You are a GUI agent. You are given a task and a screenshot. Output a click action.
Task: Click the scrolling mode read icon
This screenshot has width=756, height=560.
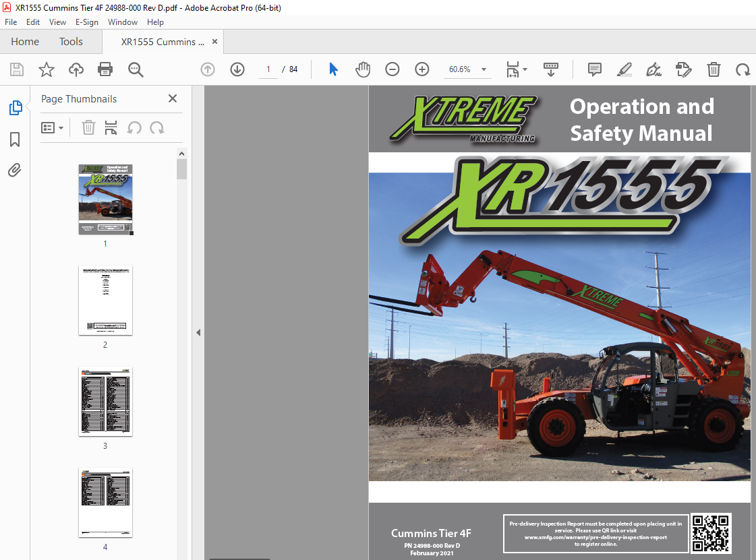pyautogui.click(x=550, y=69)
